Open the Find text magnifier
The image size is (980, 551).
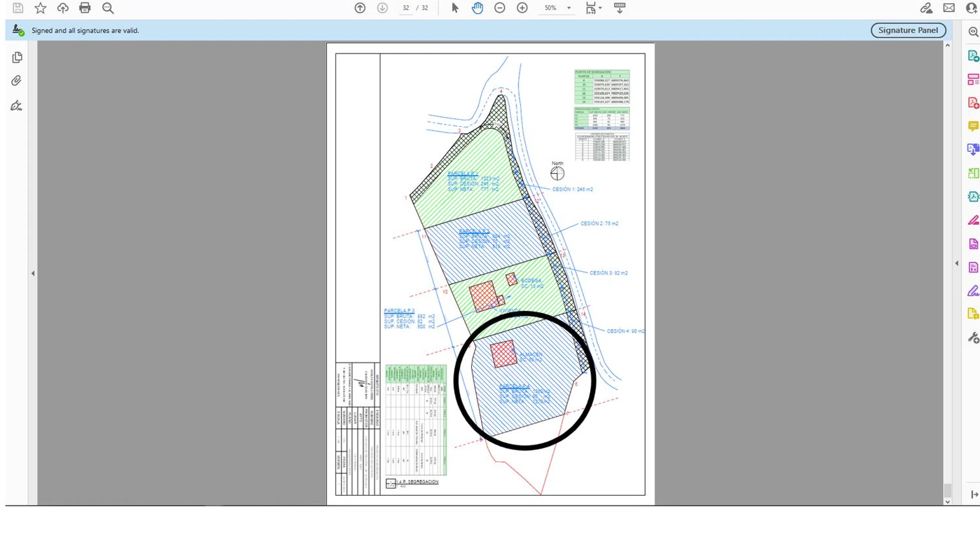point(108,8)
